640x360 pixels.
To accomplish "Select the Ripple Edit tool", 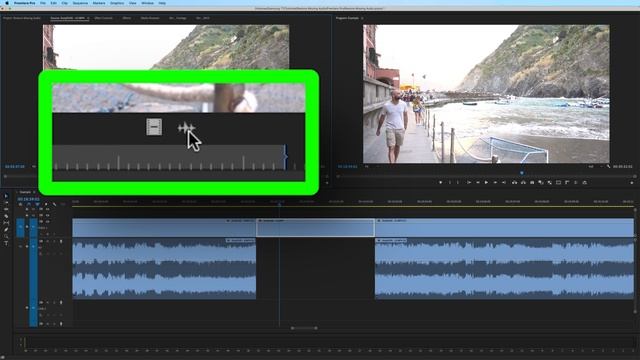I will click(6, 209).
